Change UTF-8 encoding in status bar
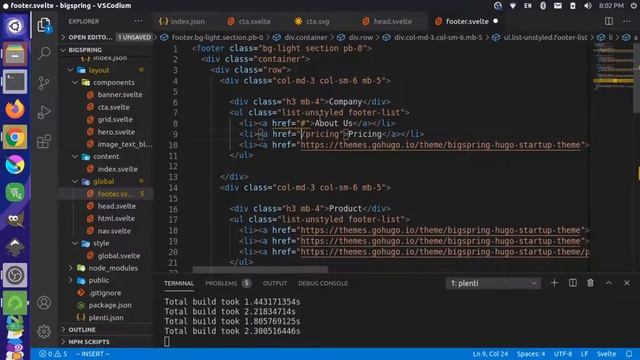Screen dimensions: 640x360 tap(563, 354)
